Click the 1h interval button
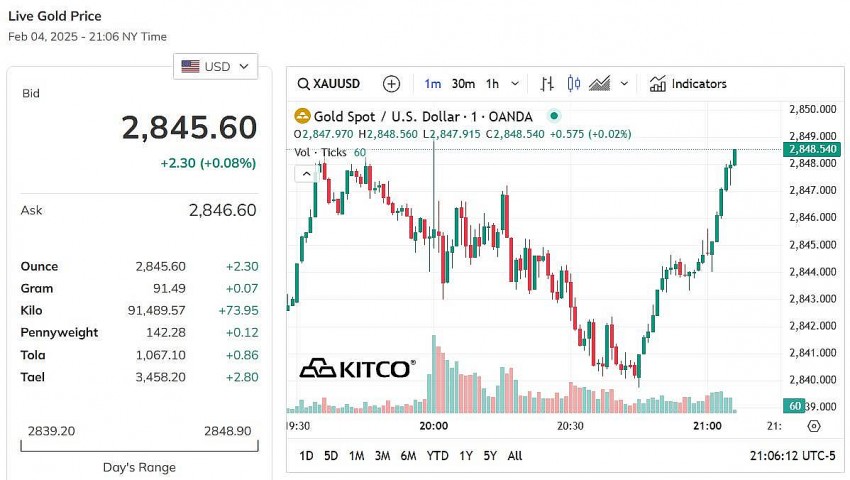850x480 pixels. tap(492, 84)
